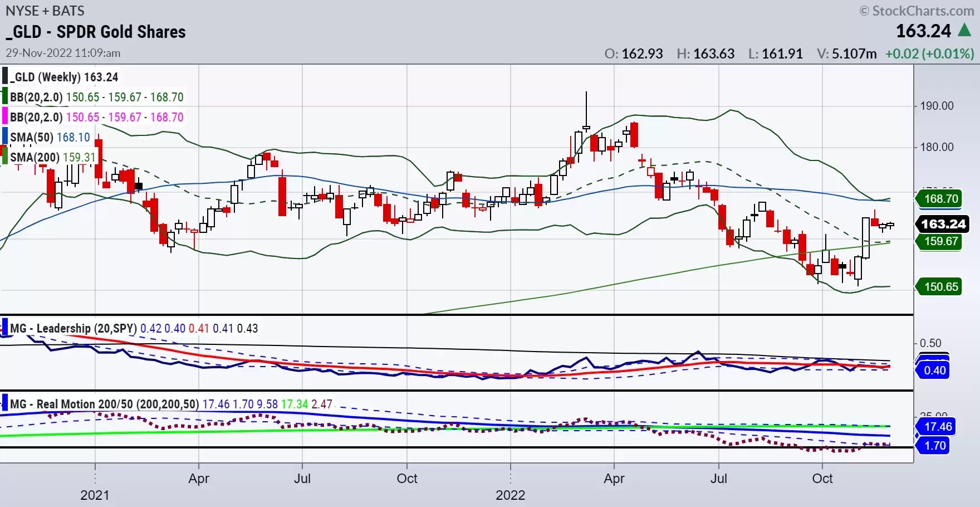This screenshot has height=507, width=980.
Task: Click the NYSE + BATS exchange label
Action: (x=45, y=11)
